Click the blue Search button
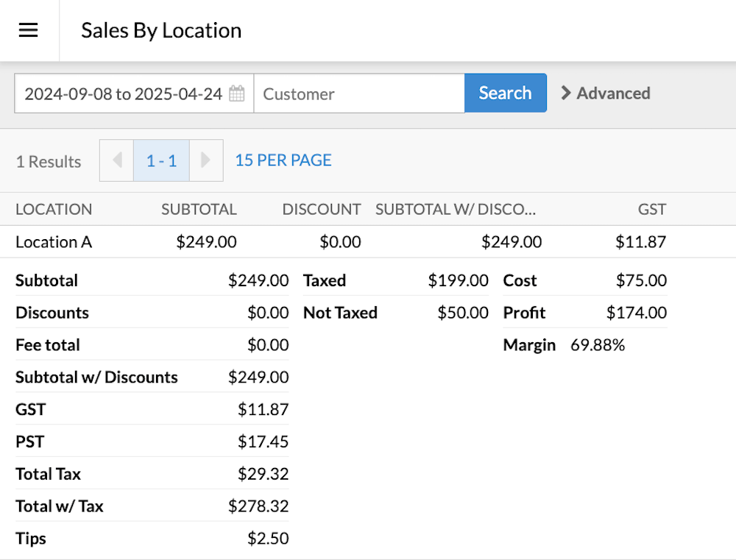 (506, 93)
